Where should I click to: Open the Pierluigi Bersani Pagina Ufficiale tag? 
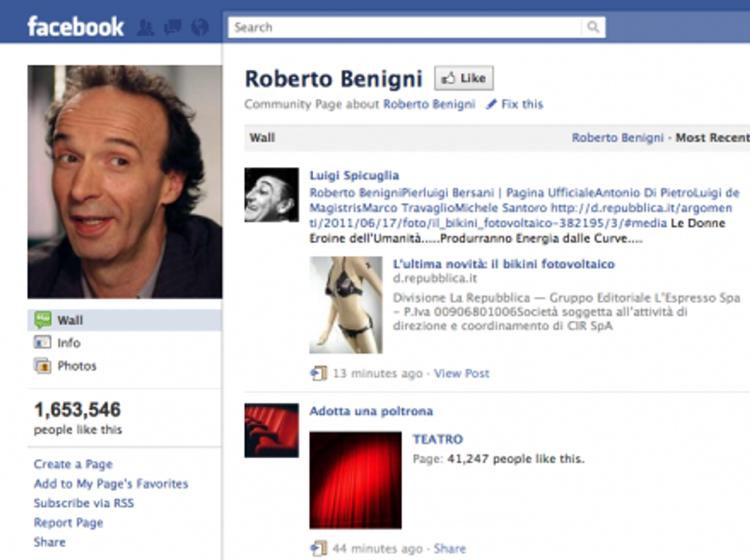[499, 193]
